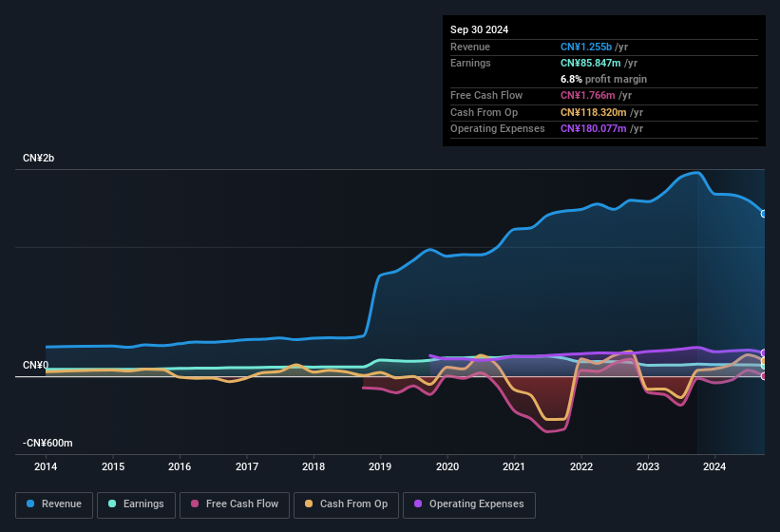Image resolution: width=780 pixels, height=532 pixels.
Task: Click the 2024 x-axis label
Action: point(714,466)
